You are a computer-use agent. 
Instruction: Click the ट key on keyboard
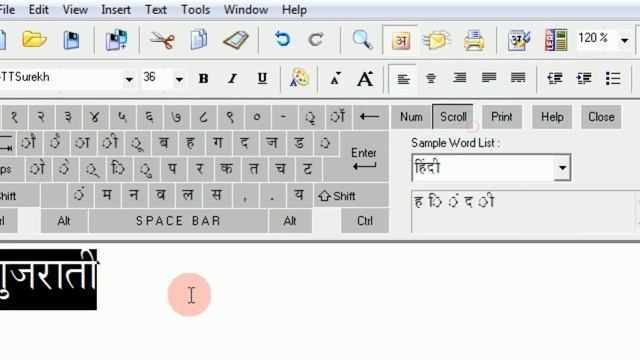coord(308,169)
